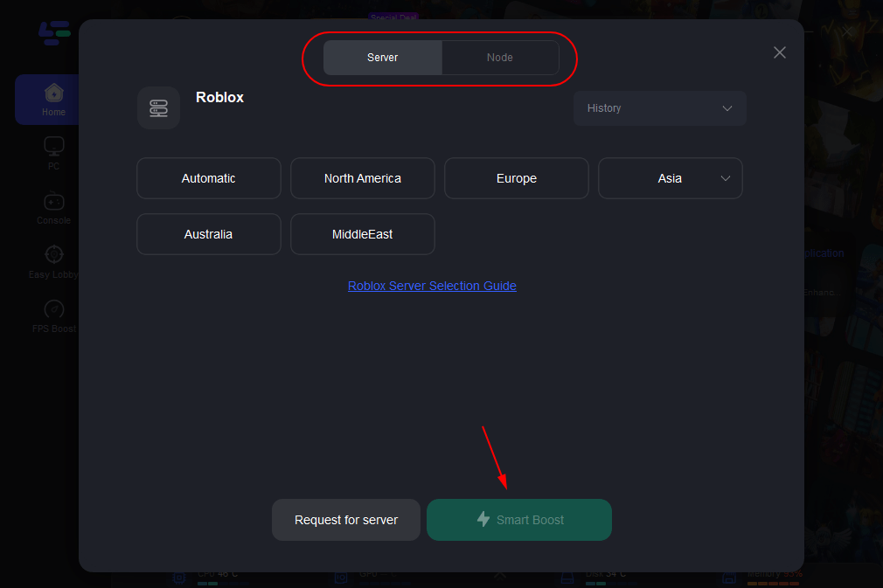Open the Roblox Server Selection Guide
The image size is (883, 588).
(x=432, y=286)
